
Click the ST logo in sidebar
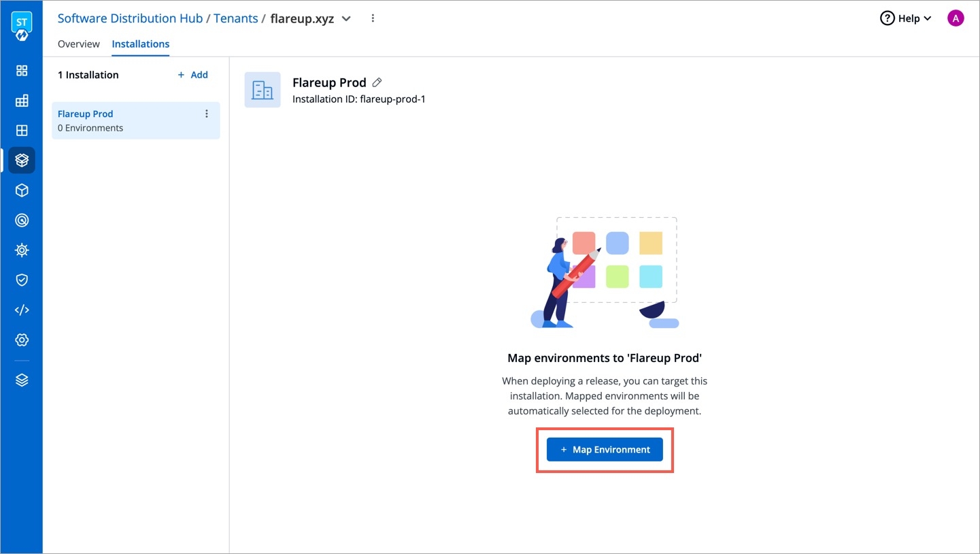(x=22, y=25)
